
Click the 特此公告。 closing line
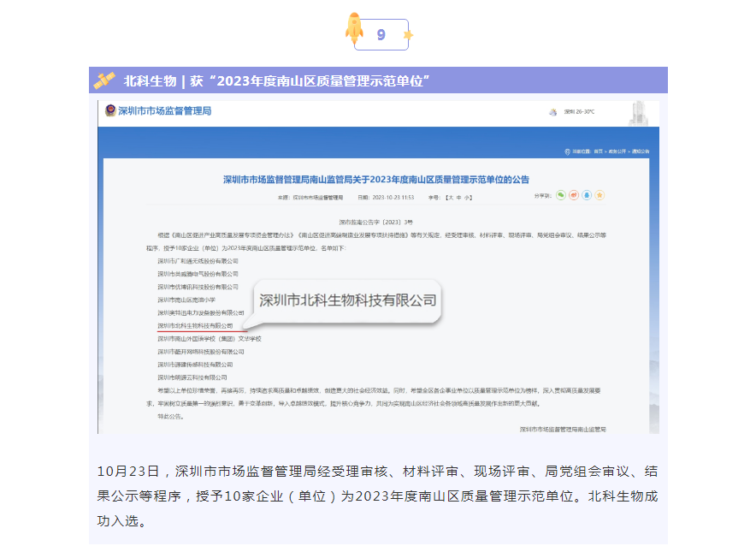[x=171, y=417]
